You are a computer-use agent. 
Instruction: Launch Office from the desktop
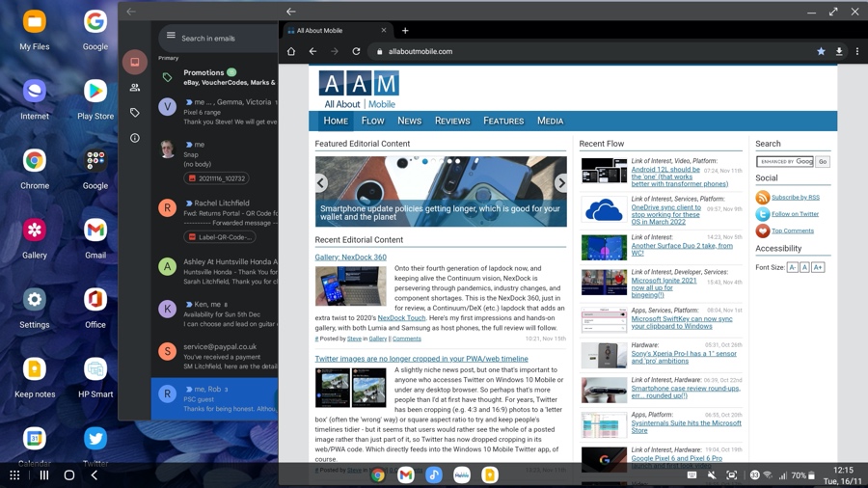[x=95, y=299]
